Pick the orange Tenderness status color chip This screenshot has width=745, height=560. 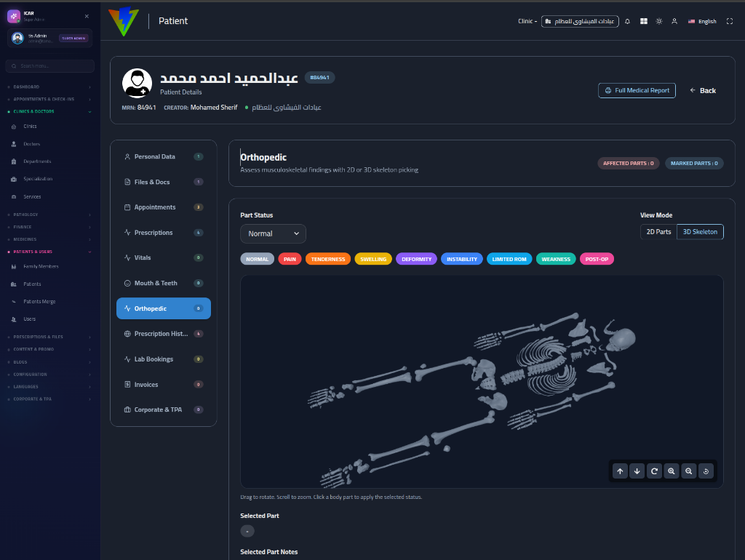(328, 260)
